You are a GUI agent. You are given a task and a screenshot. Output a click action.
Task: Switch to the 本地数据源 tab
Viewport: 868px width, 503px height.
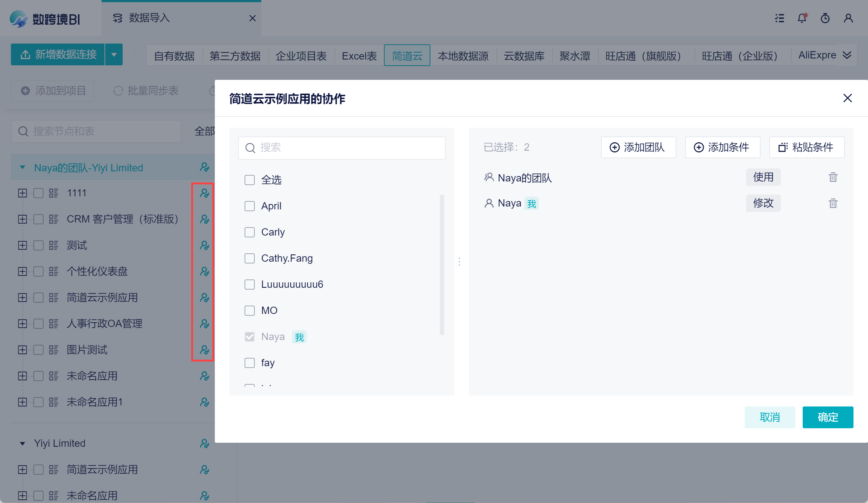(463, 56)
